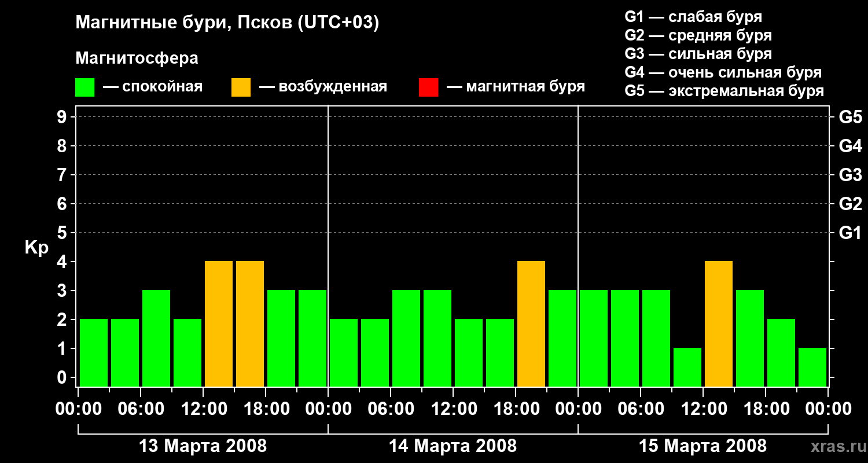
Task: Select the '15 Марта 2008' date label
Action: pos(703,446)
